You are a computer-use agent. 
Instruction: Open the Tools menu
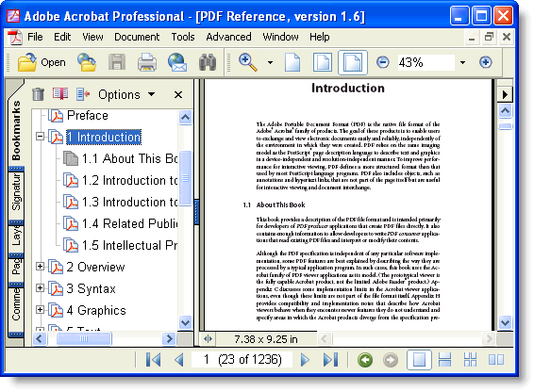183,37
